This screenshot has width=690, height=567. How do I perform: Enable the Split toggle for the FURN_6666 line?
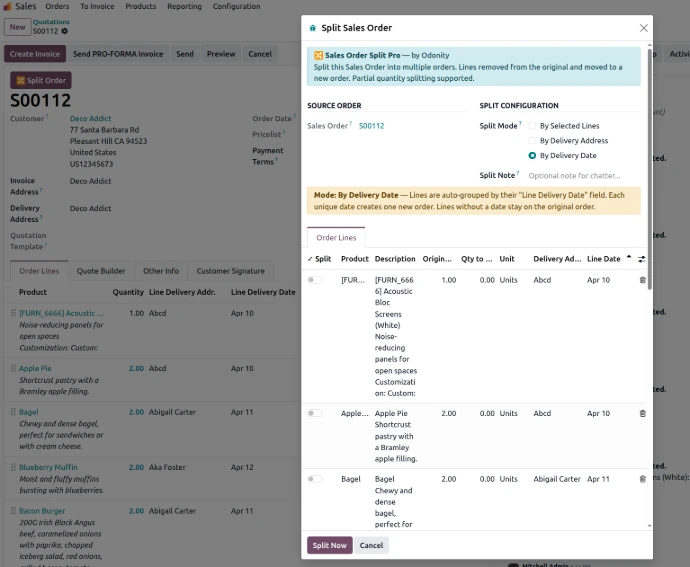(316, 280)
